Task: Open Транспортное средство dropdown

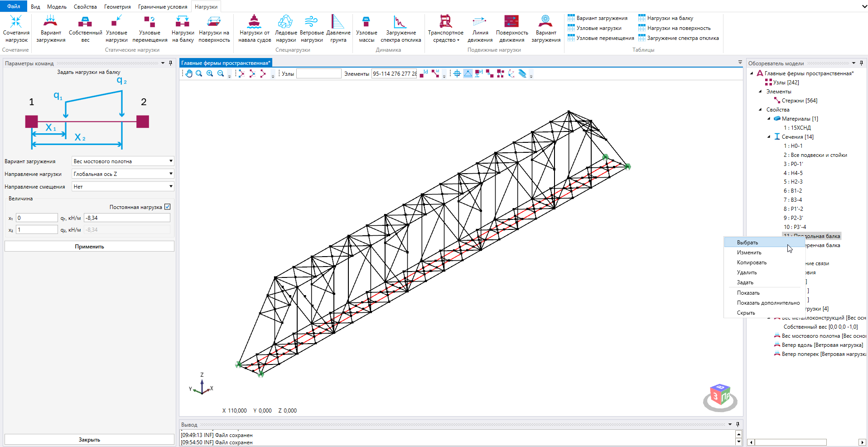Action: pos(445,29)
